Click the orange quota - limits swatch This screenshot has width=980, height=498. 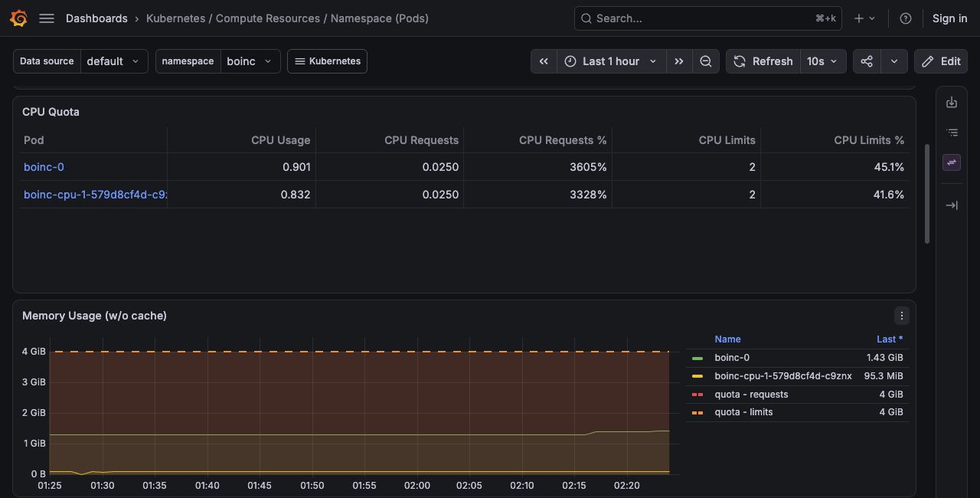point(697,413)
